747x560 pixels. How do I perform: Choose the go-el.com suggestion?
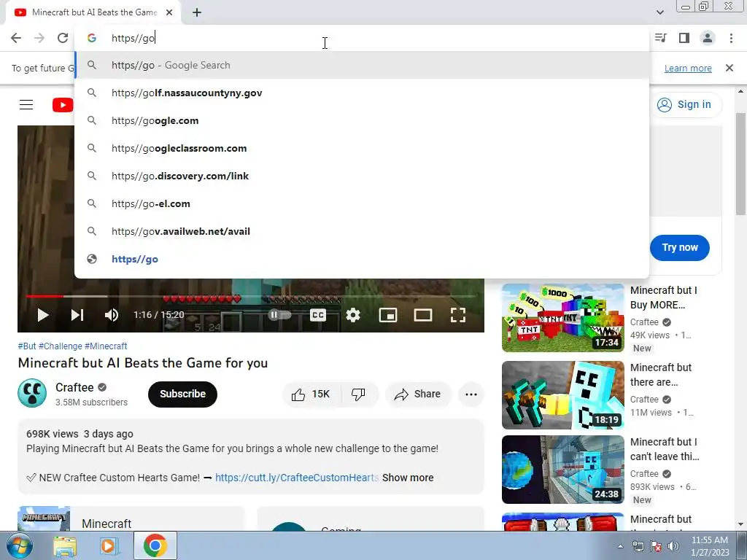(362, 203)
